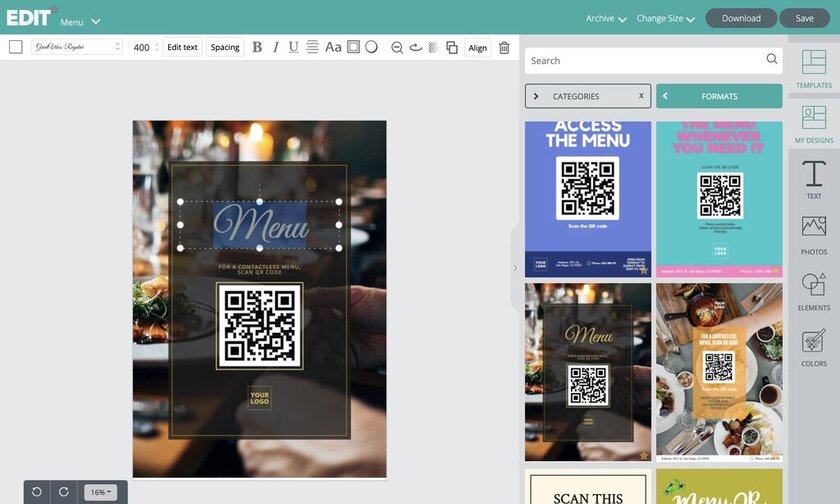840x504 pixels.
Task: Open the Elements sidebar panel
Action: tap(814, 291)
